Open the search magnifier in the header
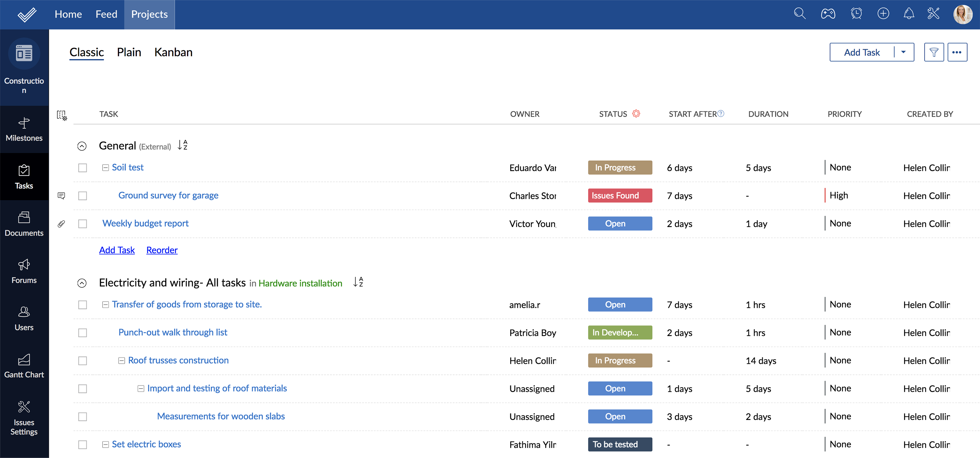 799,14
